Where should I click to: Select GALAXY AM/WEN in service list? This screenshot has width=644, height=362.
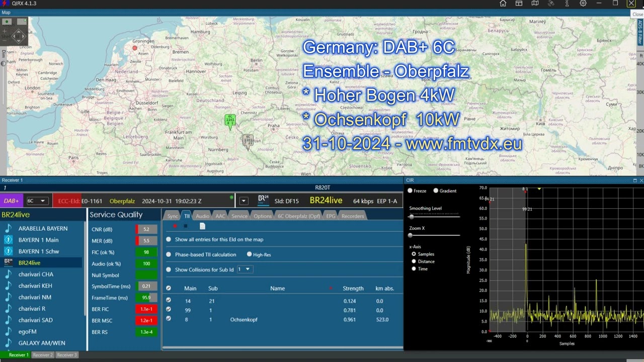tap(42, 343)
